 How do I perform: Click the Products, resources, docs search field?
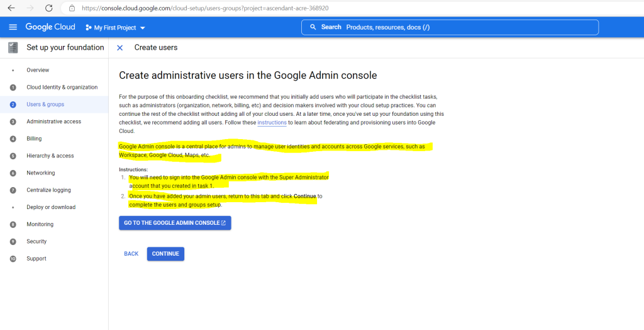[x=450, y=27]
